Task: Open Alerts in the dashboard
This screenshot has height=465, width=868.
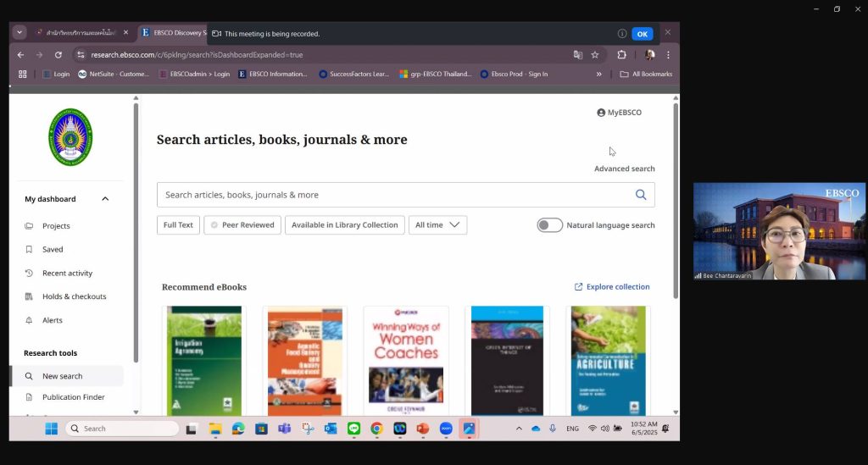Action: click(52, 320)
